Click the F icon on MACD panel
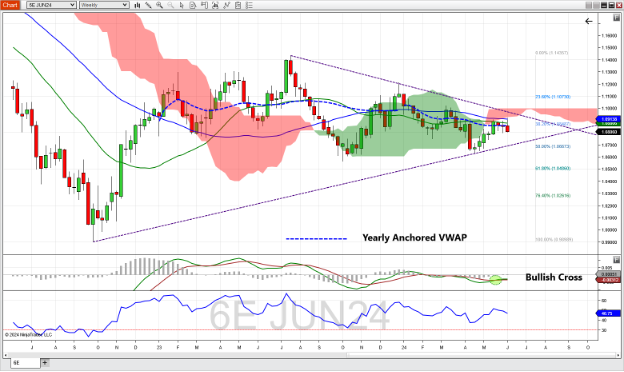Viewport: 624px width, 372px height. (617, 260)
